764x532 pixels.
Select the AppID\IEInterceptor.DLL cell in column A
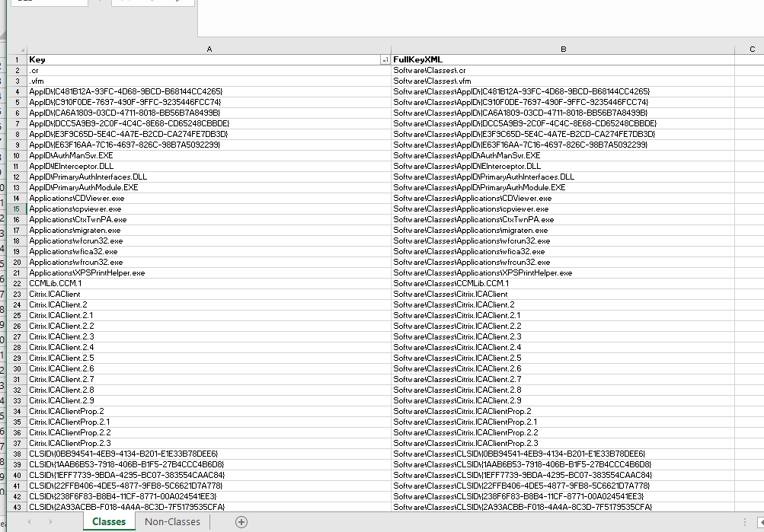pyautogui.click(x=209, y=167)
